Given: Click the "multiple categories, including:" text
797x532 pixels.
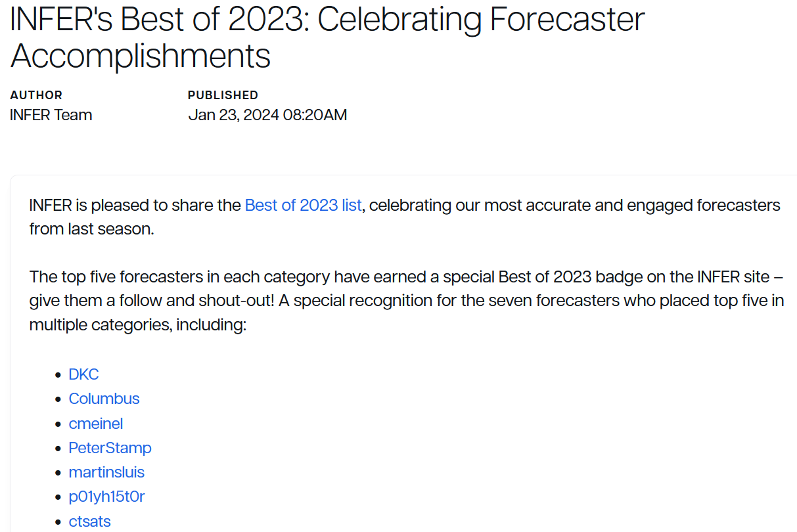Looking at the screenshot, I should click(137, 324).
